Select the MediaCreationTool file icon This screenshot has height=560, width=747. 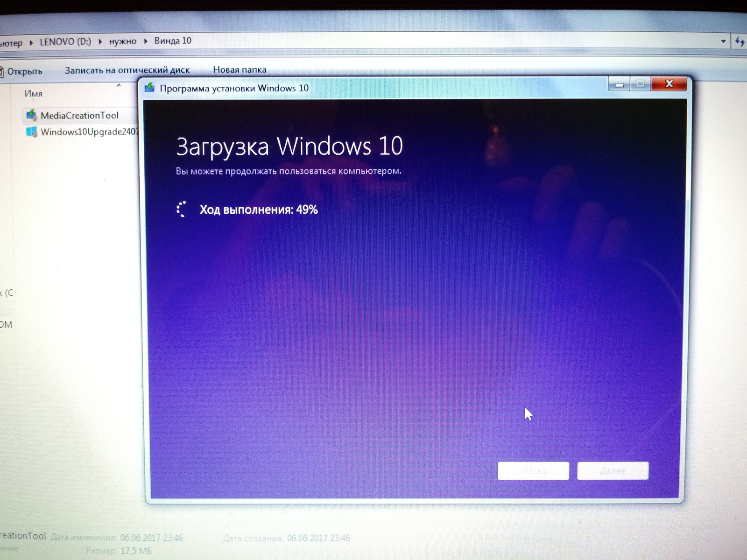point(31,115)
